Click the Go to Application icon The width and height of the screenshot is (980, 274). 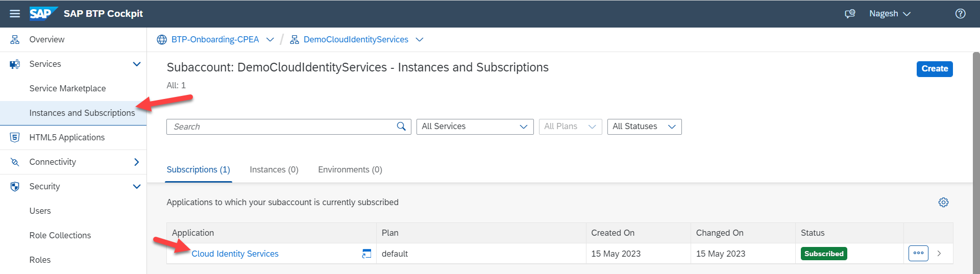pos(366,254)
